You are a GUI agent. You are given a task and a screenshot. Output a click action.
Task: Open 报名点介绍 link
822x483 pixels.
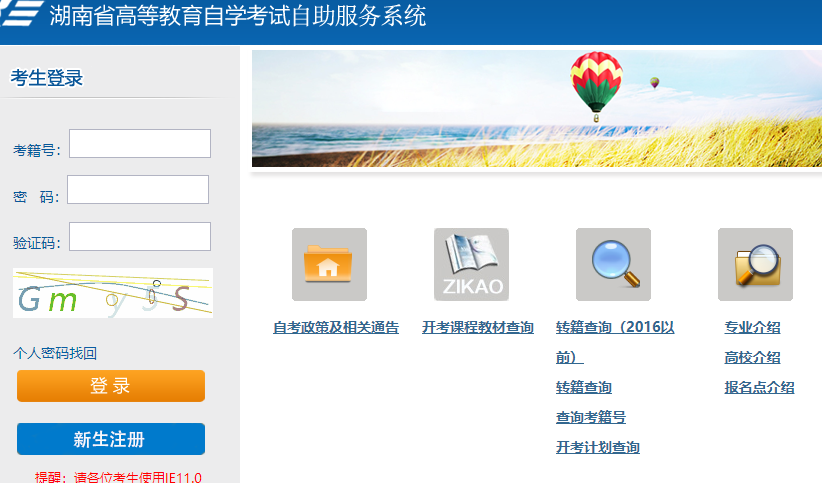point(759,388)
